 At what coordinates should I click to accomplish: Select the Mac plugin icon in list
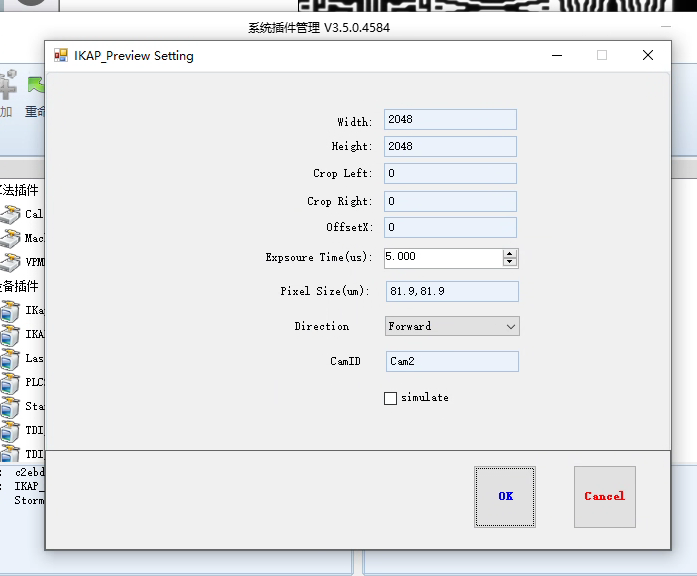[10, 238]
